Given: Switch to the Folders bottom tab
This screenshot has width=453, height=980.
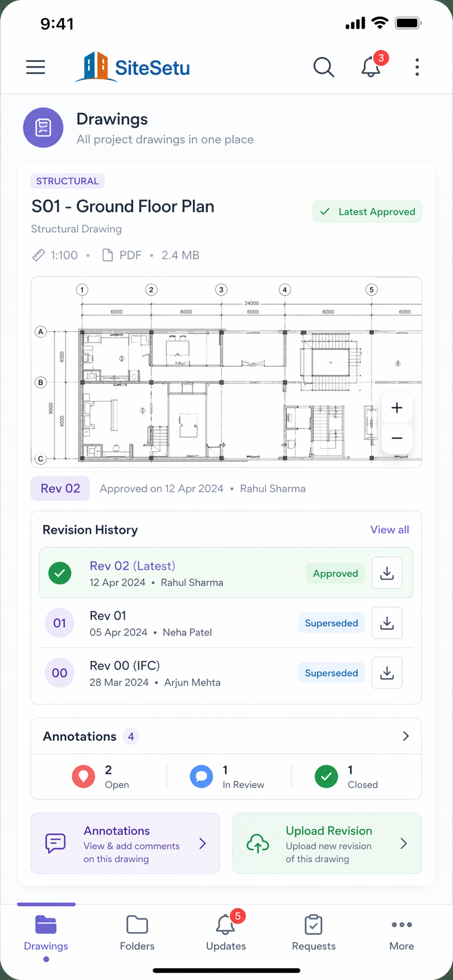Looking at the screenshot, I should click(x=137, y=933).
